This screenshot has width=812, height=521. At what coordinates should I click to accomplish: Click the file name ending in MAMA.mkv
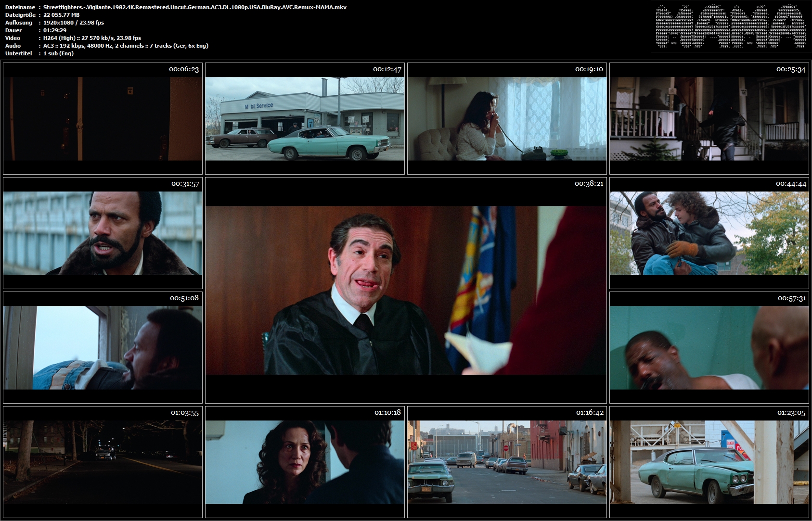[194, 7]
